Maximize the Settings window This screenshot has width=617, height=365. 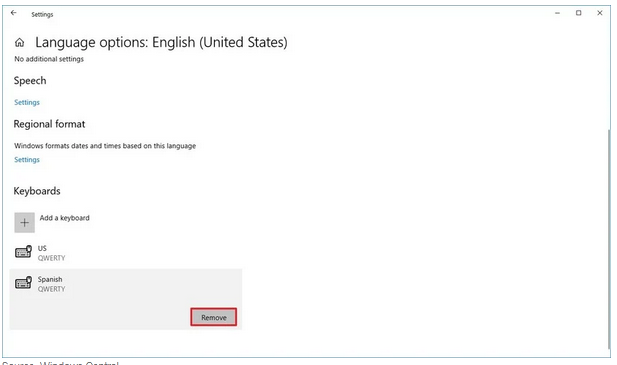(x=578, y=13)
